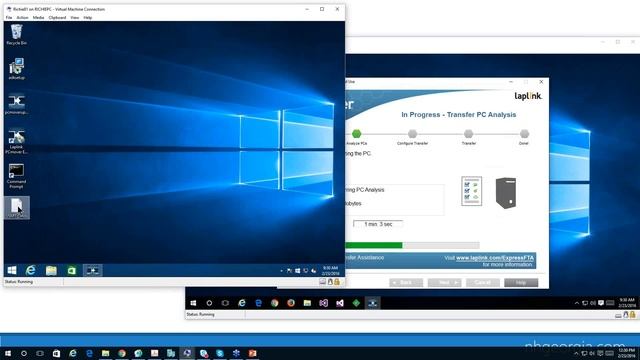Launch Internet Explorer from left VM taskbar
640x360 pixels.
(x=31, y=270)
